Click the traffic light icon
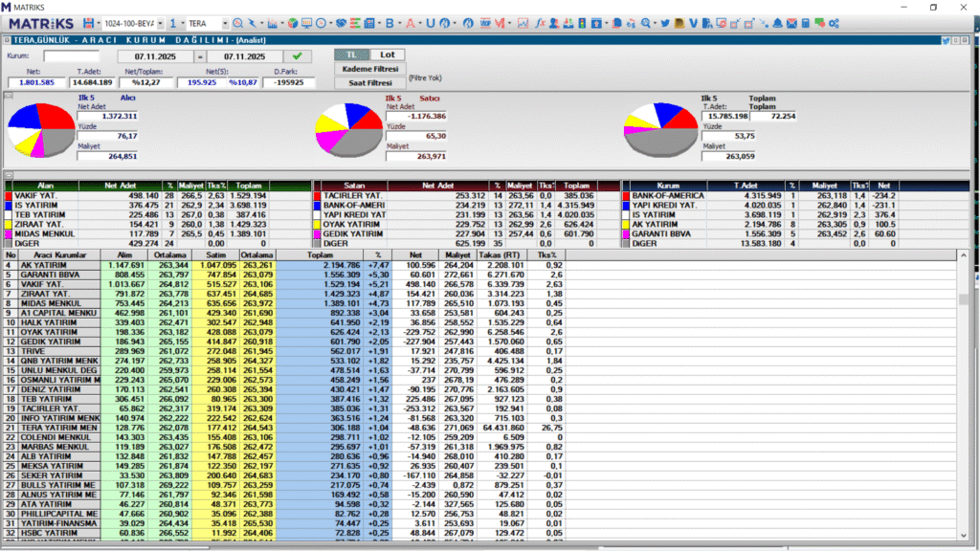 pos(582,23)
